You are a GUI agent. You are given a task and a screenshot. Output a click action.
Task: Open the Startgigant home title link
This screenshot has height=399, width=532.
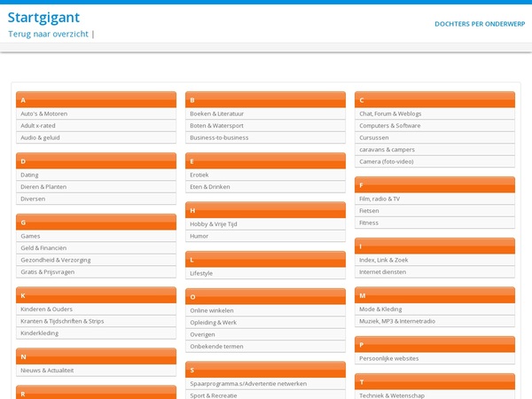click(x=43, y=18)
